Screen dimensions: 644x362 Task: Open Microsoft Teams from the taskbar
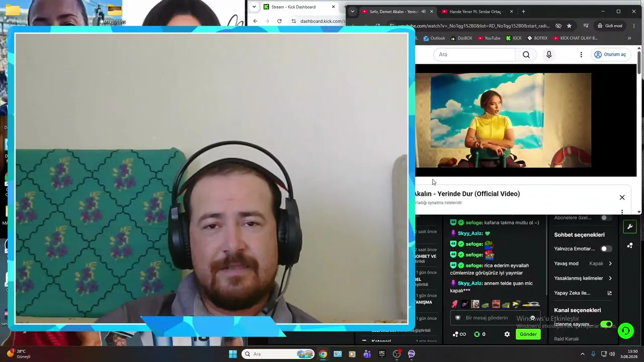[x=367, y=354]
